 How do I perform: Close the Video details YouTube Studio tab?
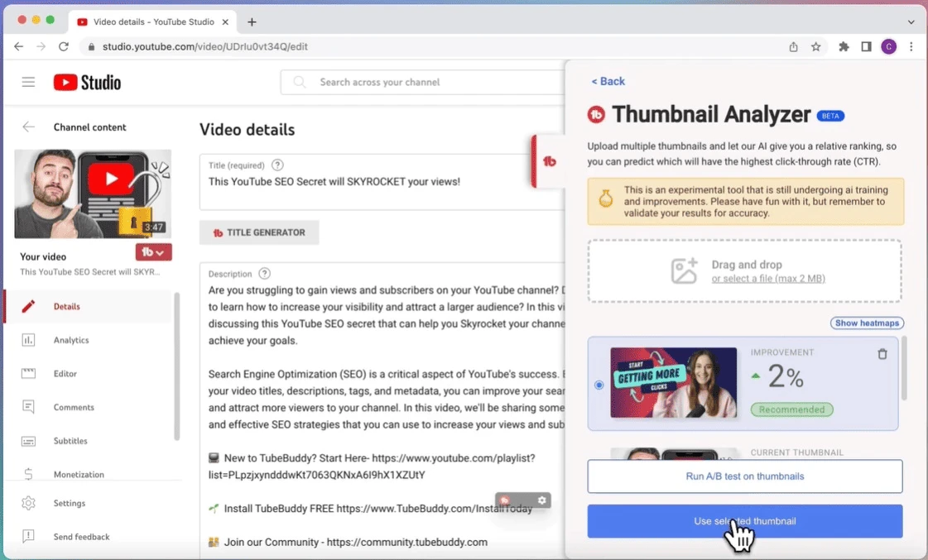pos(225,22)
